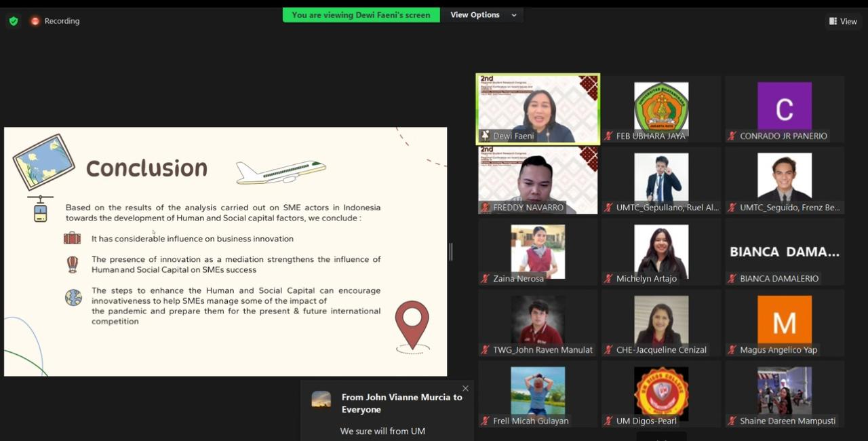Click the muted mic icon next to Zaina Nerosa
This screenshot has height=441, width=868.
point(486,279)
